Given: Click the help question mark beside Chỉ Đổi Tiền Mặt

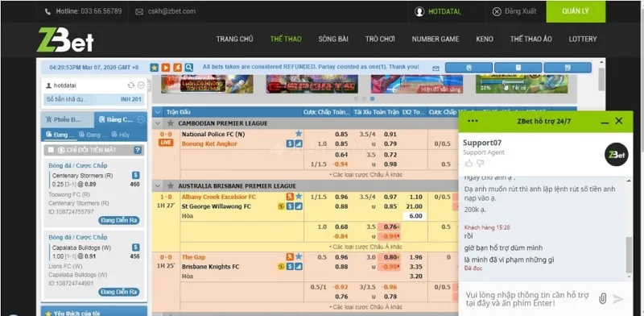Looking at the screenshot, I should tap(138, 150).
